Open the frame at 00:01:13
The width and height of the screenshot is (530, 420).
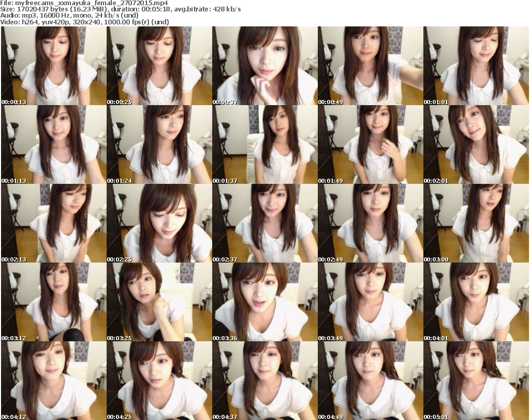click(x=53, y=144)
